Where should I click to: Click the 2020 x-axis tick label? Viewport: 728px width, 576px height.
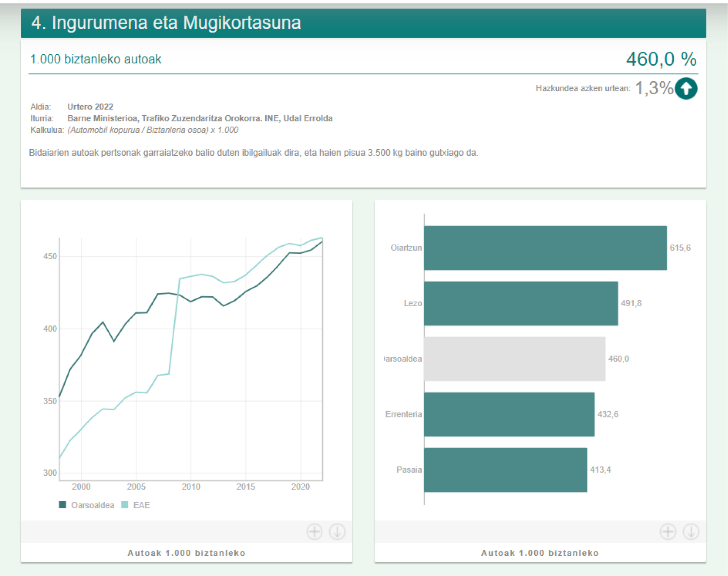click(301, 487)
